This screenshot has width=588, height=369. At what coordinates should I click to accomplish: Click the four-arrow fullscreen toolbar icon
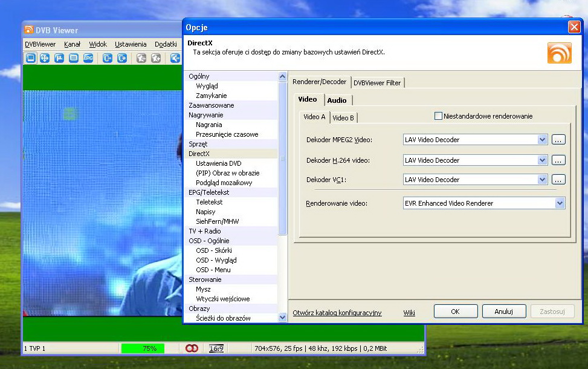[45, 58]
